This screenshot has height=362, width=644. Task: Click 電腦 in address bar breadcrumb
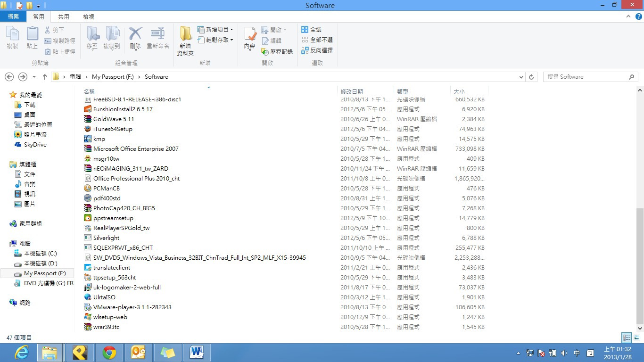click(x=75, y=77)
